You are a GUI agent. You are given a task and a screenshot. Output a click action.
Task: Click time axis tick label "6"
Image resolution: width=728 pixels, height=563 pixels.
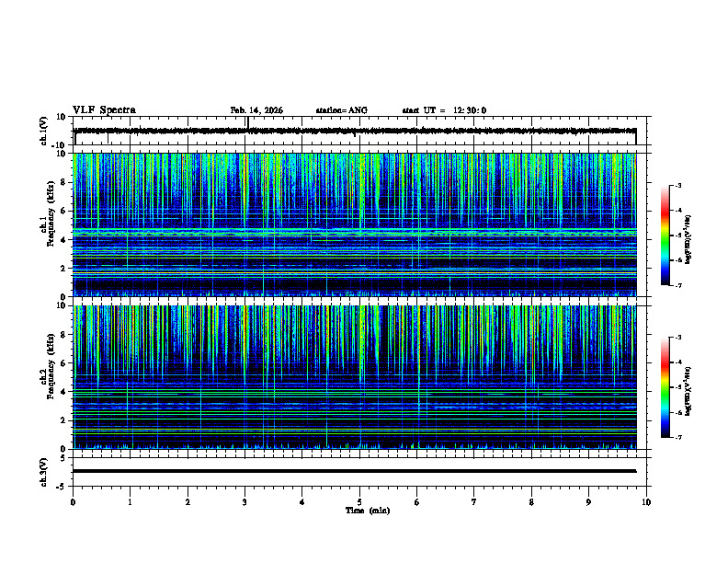coord(417,502)
